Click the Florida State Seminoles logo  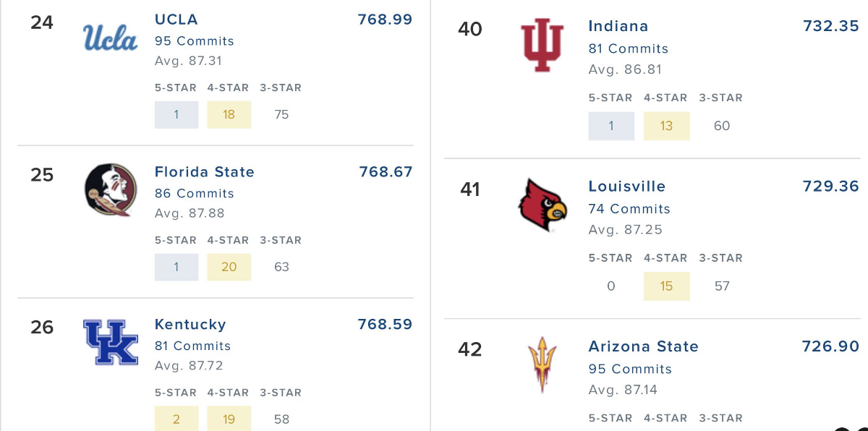point(110,189)
